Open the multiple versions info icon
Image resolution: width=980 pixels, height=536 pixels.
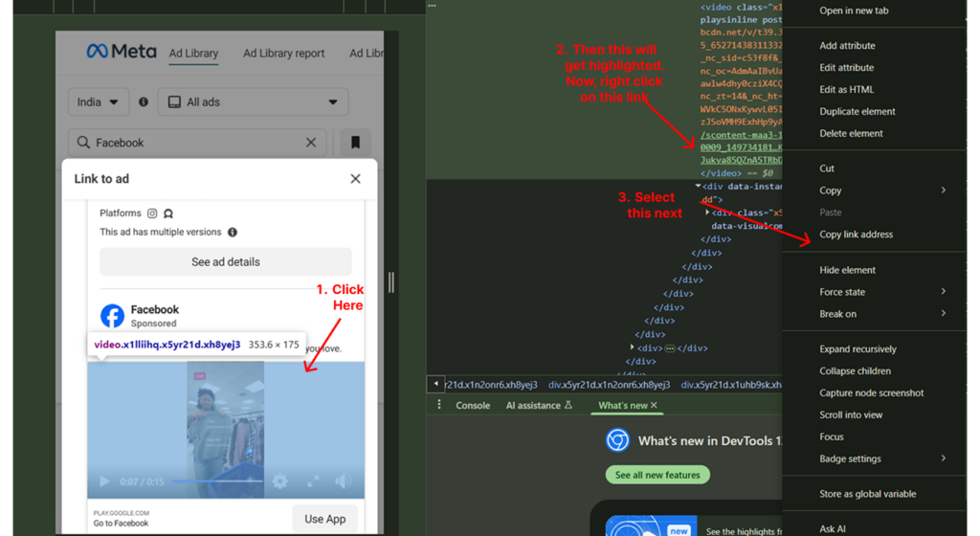click(233, 232)
